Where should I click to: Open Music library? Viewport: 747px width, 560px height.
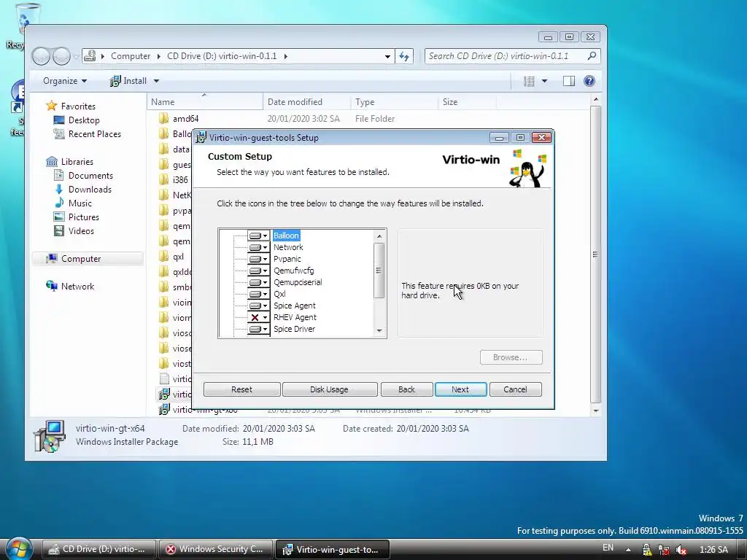(80, 203)
